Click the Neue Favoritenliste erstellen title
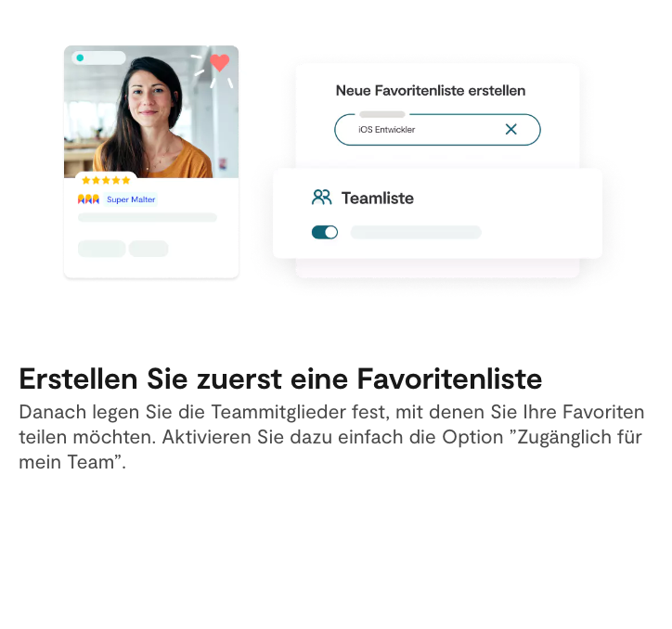This screenshot has height=629, width=672. (x=431, y=90)
